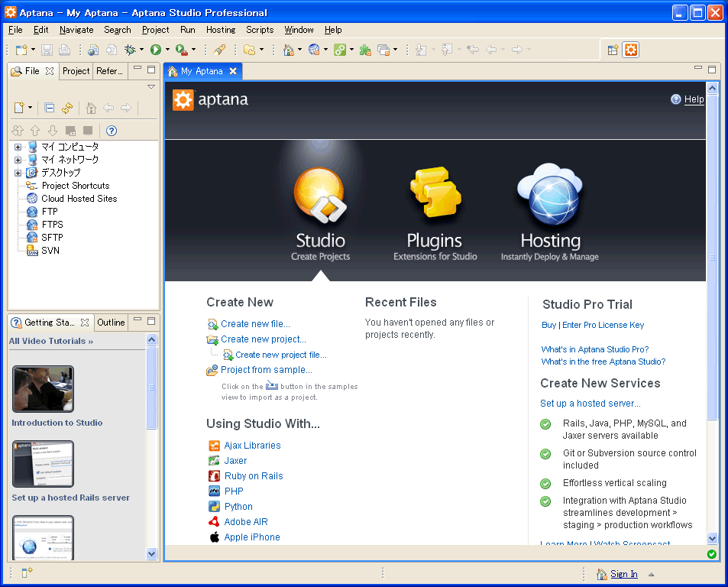This screenshot has width=728, height=587.
Task: Click the green status check icon bottom right
Action: [711, 554]
